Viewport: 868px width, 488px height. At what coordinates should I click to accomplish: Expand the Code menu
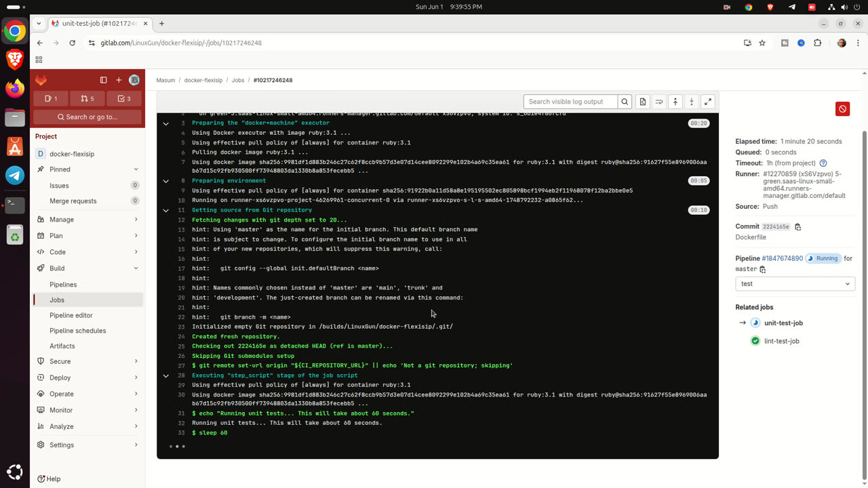pyautogui.click(x=87, y=252)
